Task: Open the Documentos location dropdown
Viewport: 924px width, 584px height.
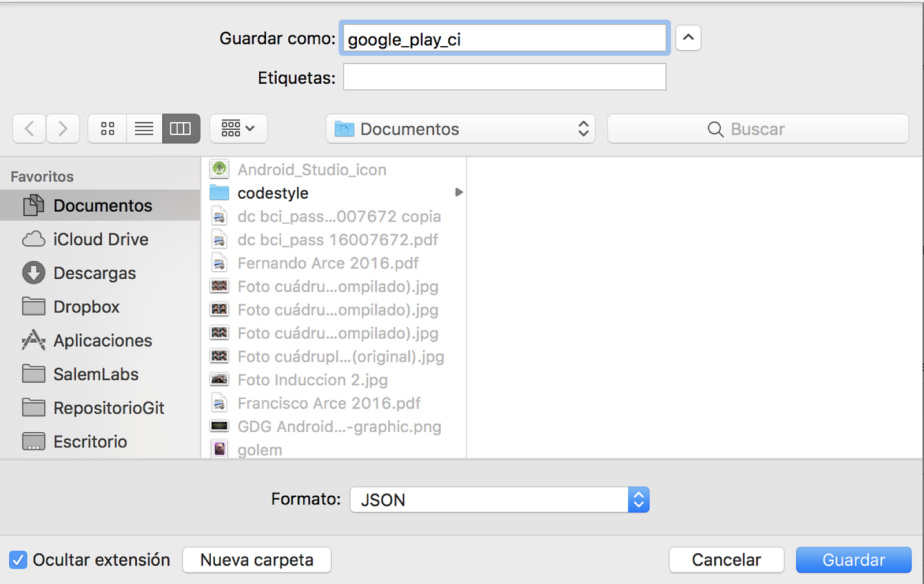Action: 461,129
